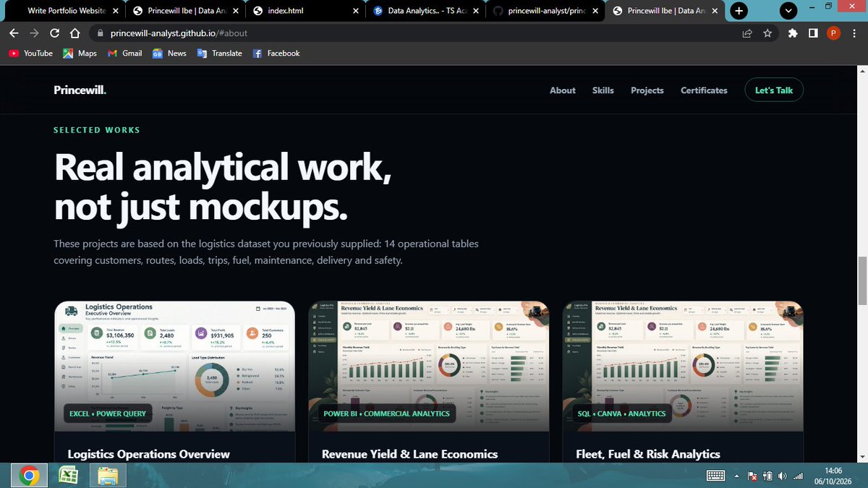This screenshot has width=868, height=488.
Task: Close the Write Portfolio Website tab
Action: 116,12
